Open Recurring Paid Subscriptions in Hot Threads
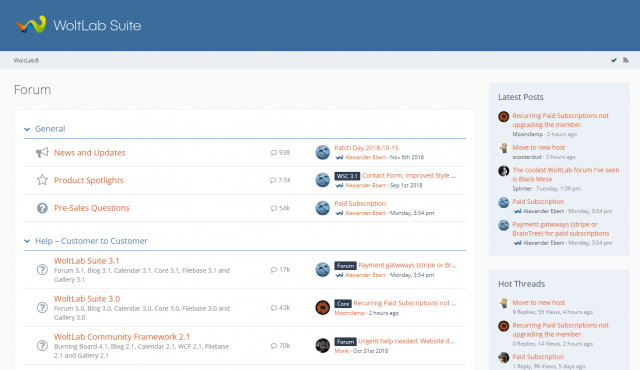Image resolution: width=640 pixels, height=370 pixels. (560, 330)
